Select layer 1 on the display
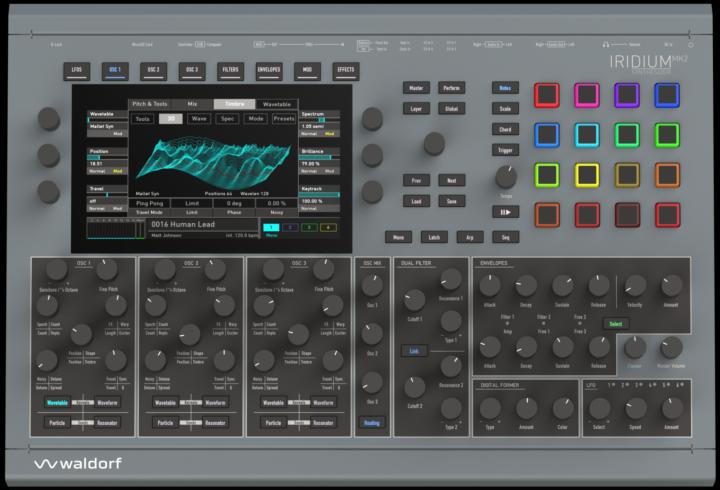 (x=271, y=227)
